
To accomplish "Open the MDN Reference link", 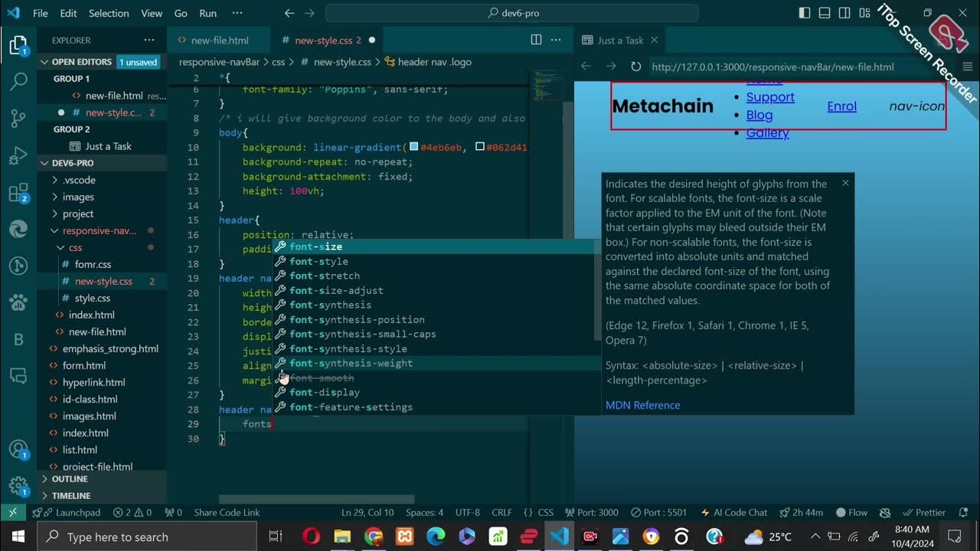I will 642,405.
